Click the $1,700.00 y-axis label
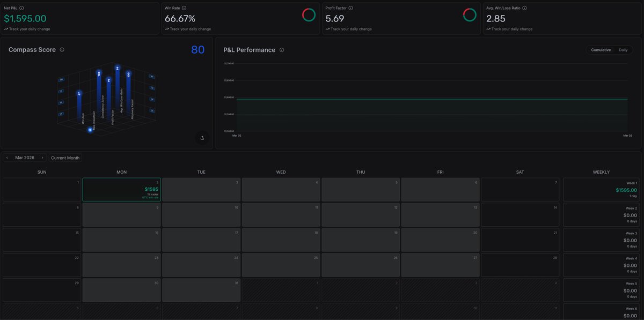Image resolution: width=644 pixels, height=320 pixels. tap(229, 63)
